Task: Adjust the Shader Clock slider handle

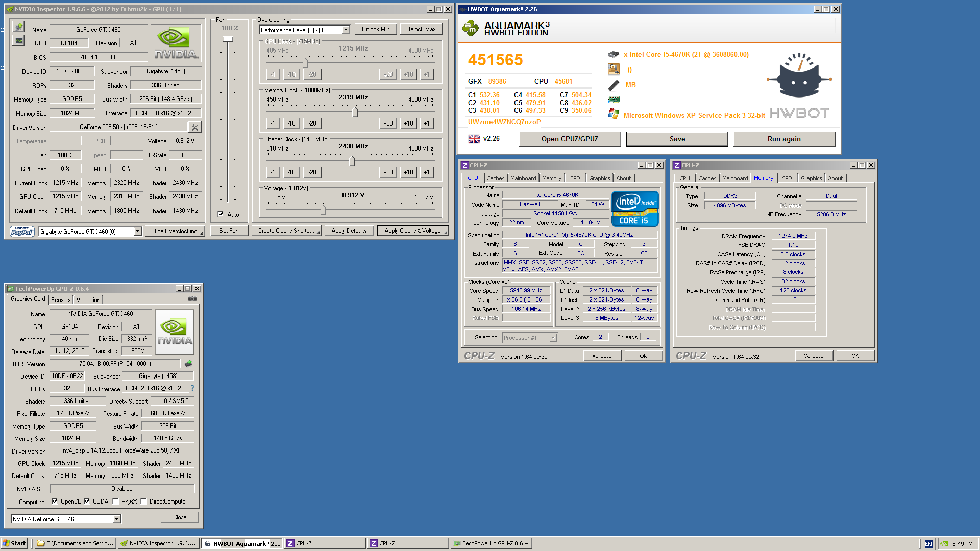Action: 352,161
